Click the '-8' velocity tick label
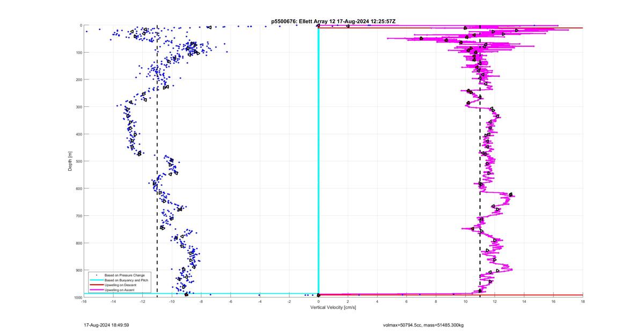644x334 pixels. 201,301
